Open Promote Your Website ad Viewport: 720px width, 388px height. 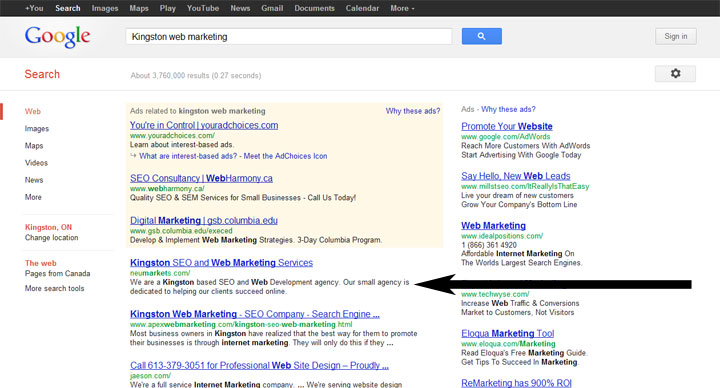point(507,126)
